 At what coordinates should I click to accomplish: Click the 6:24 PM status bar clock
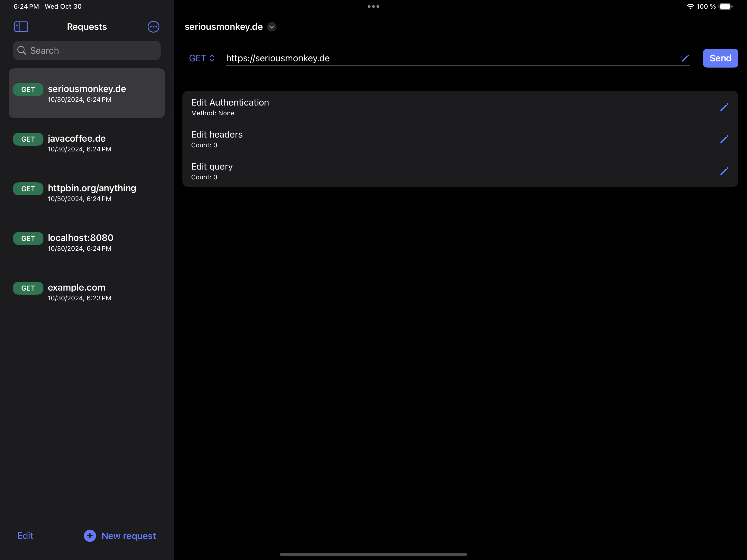pos(26,7)
